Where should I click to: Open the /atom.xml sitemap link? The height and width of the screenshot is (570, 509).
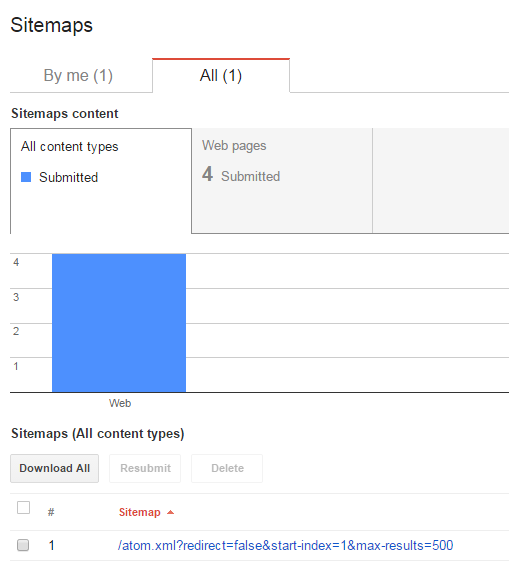point(285,545)
